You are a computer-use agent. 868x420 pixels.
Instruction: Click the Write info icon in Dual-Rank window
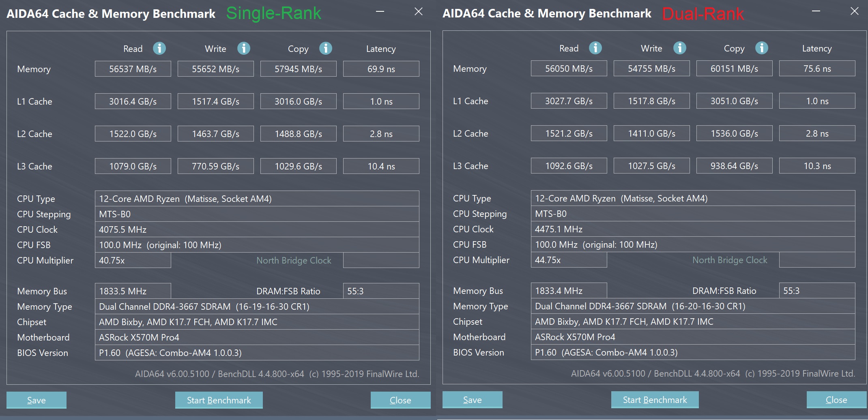tap(680, 48)
